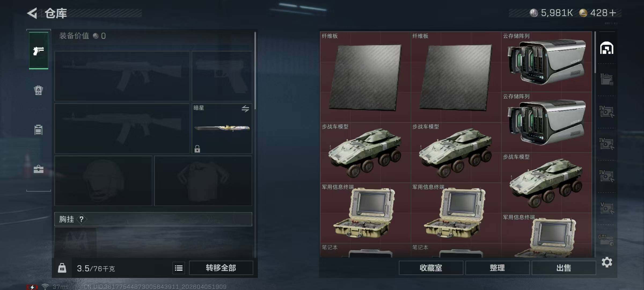Viewport: 644px width, 290px height.
Task: Open the level V storage box icon
Action: point(606,208)
